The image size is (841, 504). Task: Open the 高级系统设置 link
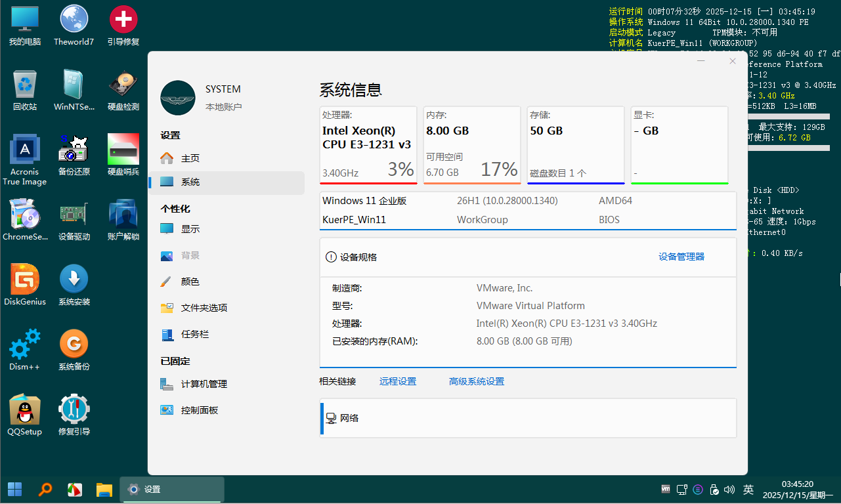click(476, 381)
